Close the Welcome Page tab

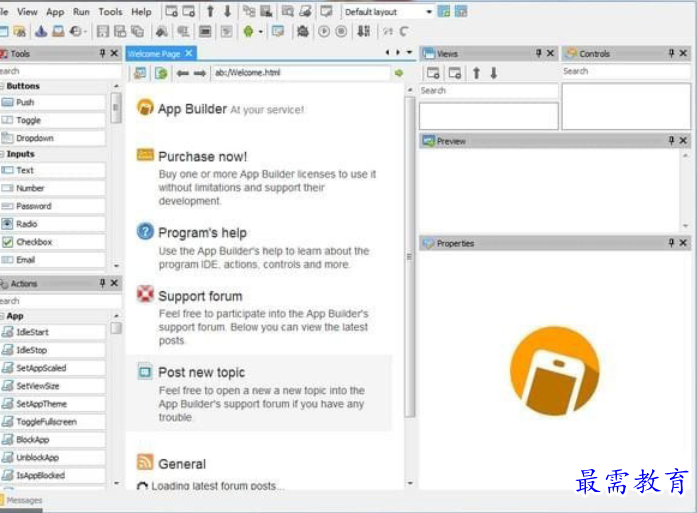[x=189, y=53]
